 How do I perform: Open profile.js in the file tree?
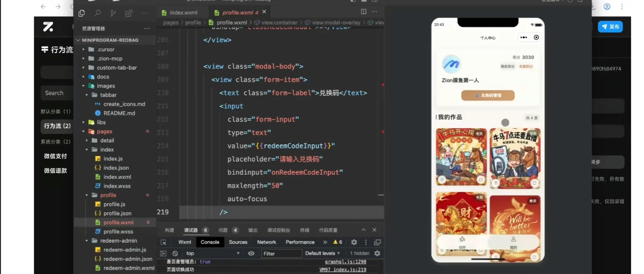click(x=114, y=204)
